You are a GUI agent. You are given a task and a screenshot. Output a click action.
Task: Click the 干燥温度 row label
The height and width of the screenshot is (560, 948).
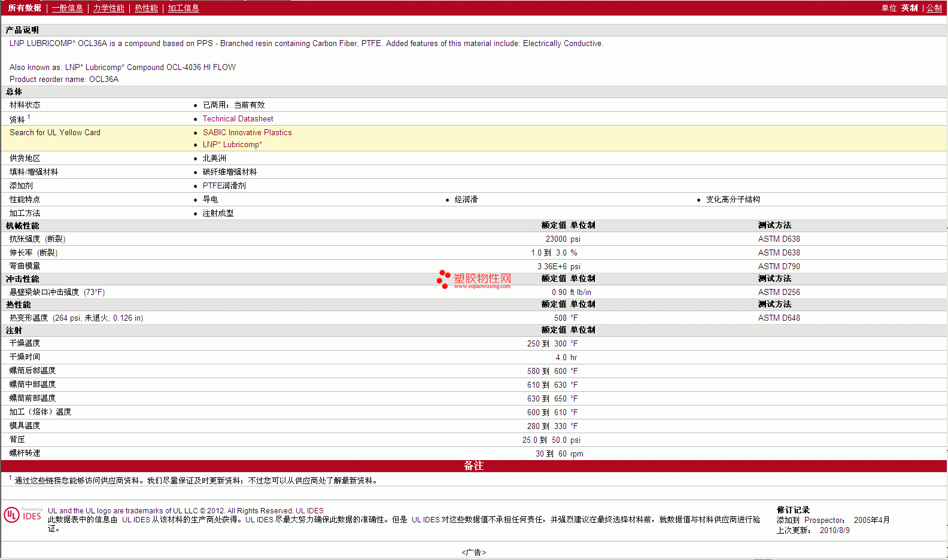25,343
